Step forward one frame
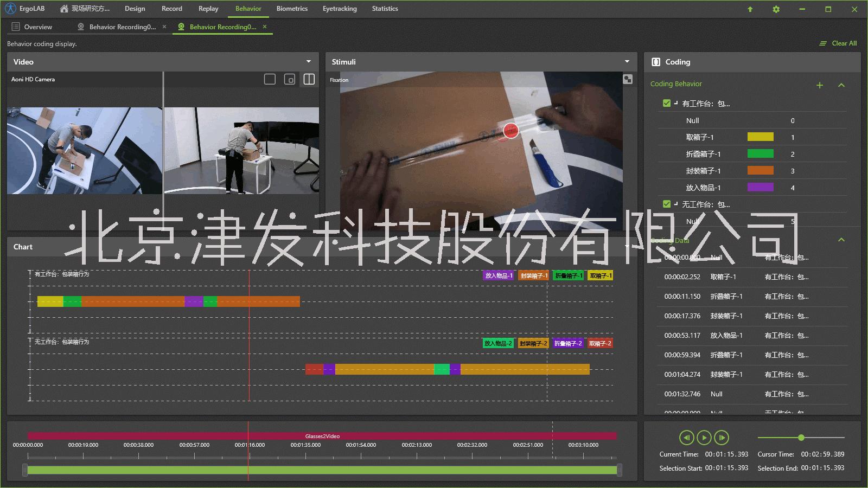The width and height of the screenshot is (868, 488). click(x=722, y=438)
